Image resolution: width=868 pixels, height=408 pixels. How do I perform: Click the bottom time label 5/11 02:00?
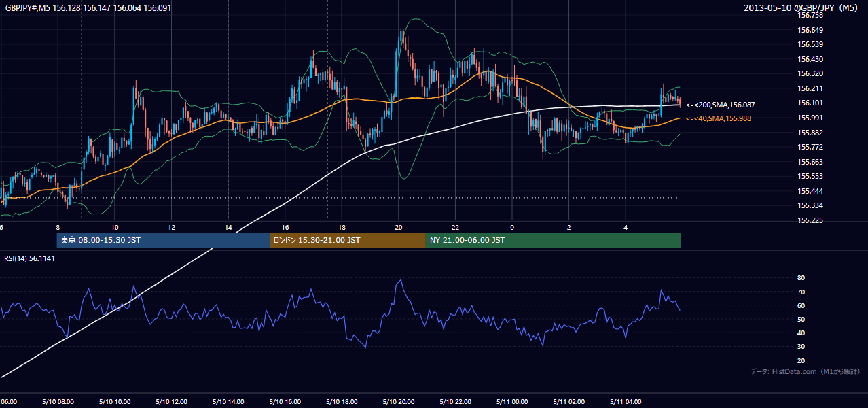coord(568,402)
